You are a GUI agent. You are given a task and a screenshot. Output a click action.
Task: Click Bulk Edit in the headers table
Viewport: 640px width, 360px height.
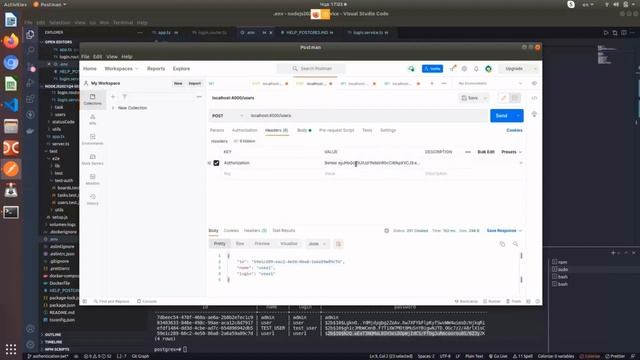coord(486,152)
